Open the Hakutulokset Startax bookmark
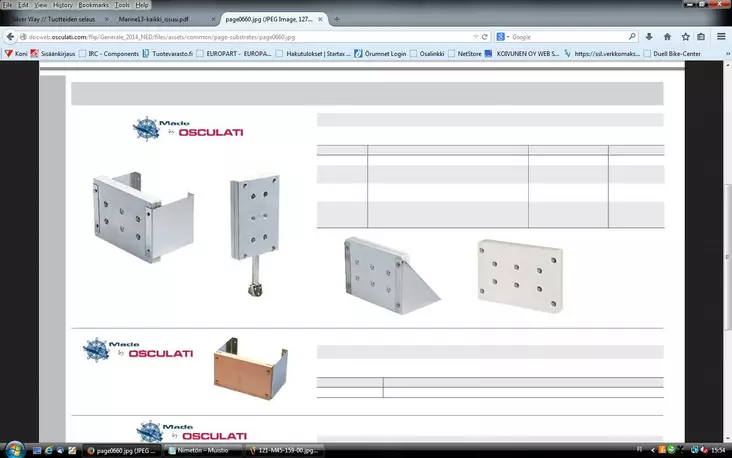The height and width of the screenshot is (458, 732). [x=313, y=54]
